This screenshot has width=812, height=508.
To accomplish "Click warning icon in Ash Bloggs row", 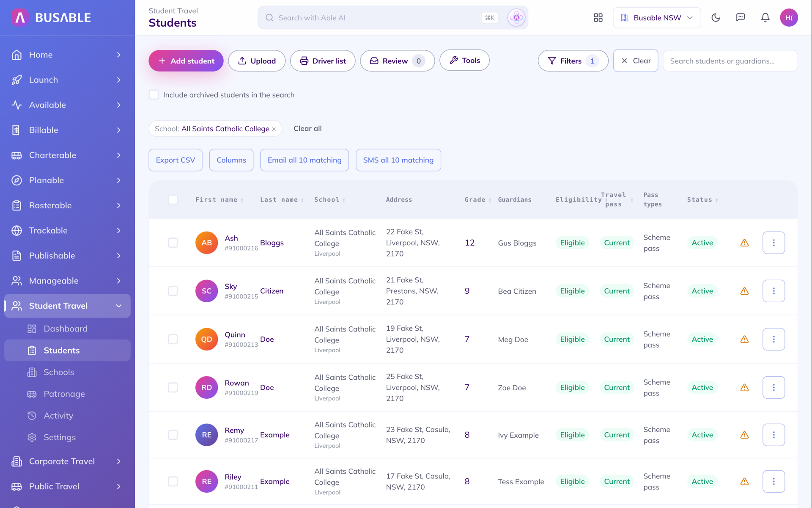I will [745, 243].
